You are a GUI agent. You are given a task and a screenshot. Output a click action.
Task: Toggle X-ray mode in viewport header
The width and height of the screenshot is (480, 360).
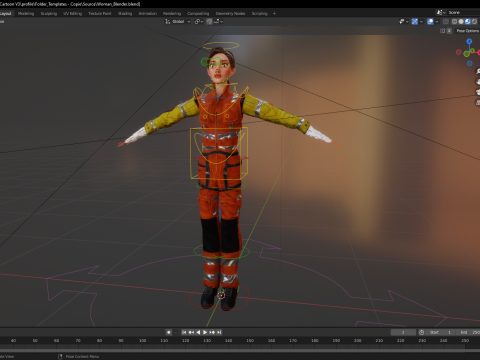point(446,21)
